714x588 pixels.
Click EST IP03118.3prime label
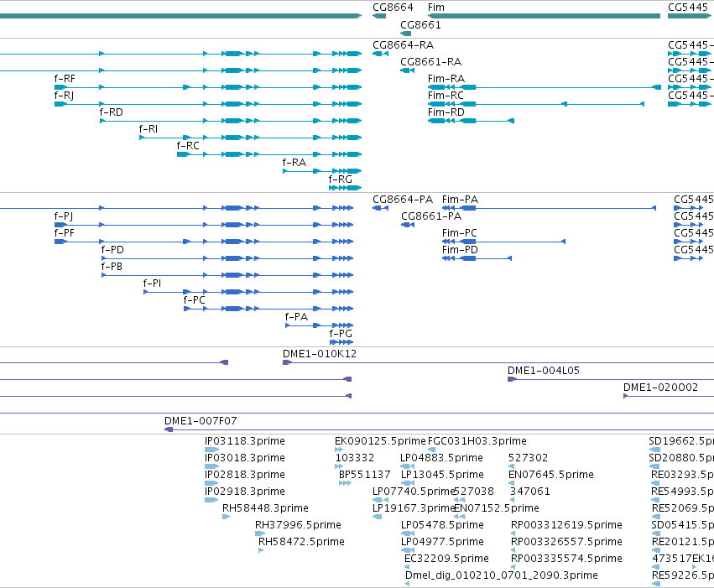coord(244,441)
